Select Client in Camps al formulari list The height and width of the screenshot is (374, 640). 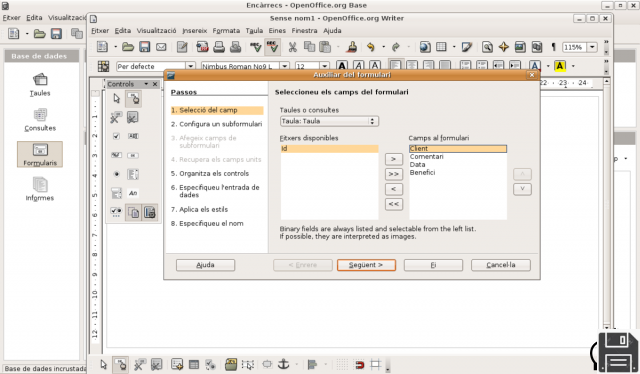click(x=458, y=149)
